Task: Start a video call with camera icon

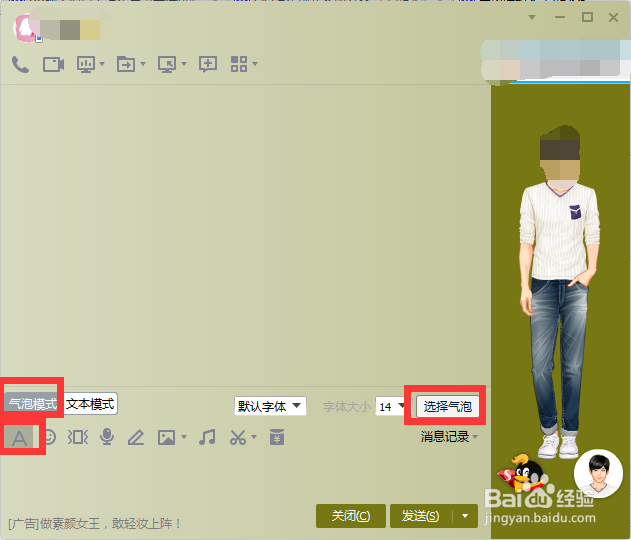Action: click(x=54, y=64)
